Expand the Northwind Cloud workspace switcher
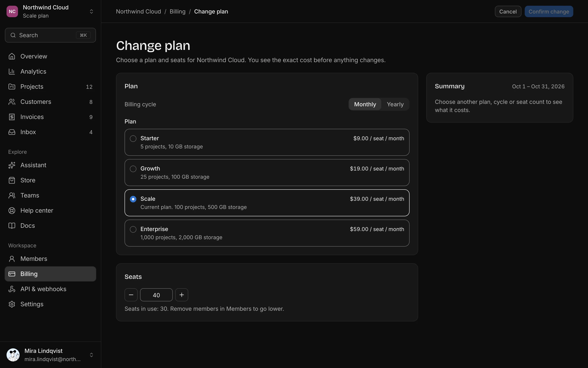 pyautogui.click(x=91, y=11)
